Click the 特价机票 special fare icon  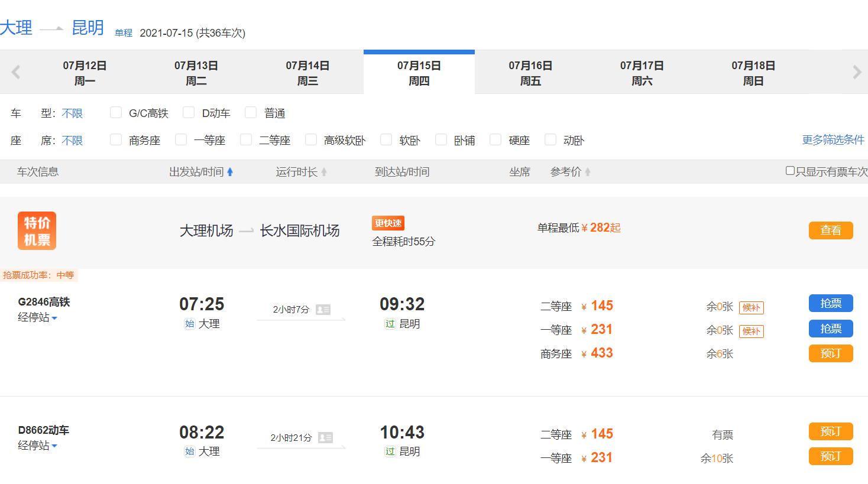(x=37, y=230)
